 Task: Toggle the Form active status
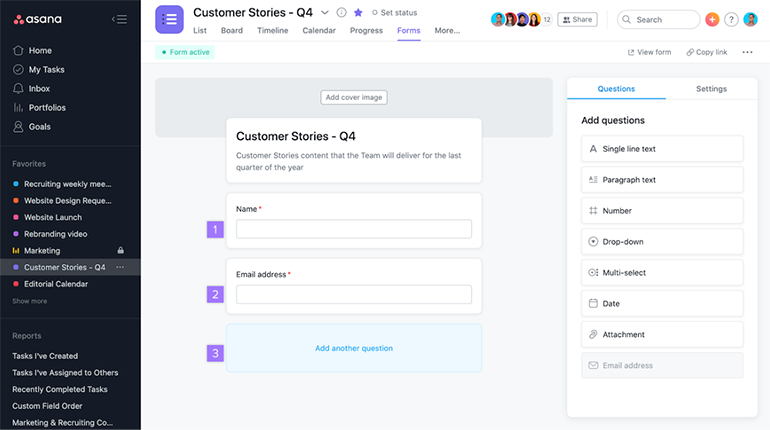(186, 52)
